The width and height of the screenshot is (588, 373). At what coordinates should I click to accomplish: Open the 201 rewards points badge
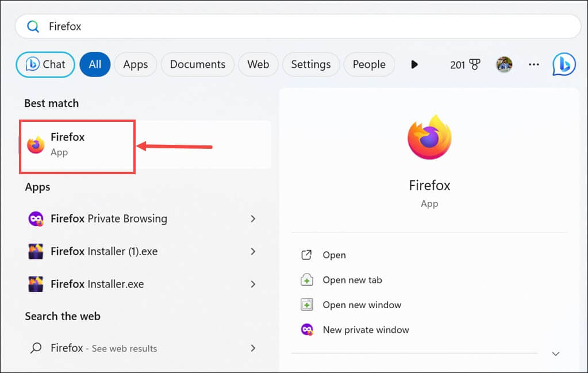tap(465, 64)
